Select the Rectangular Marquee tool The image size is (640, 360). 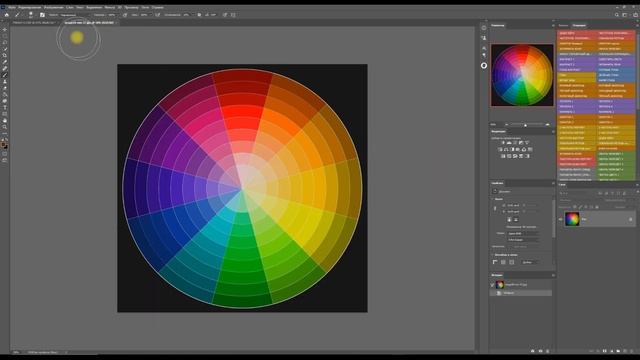[4, 36]
